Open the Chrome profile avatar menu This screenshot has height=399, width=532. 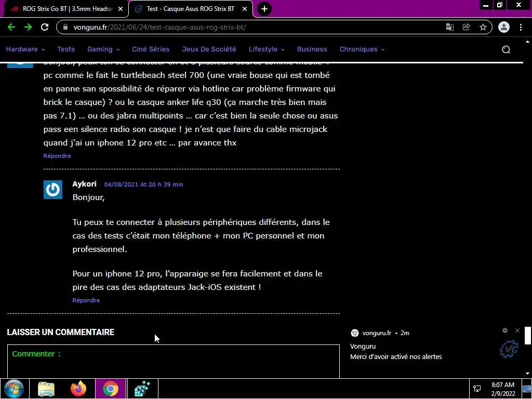point(504,27)
